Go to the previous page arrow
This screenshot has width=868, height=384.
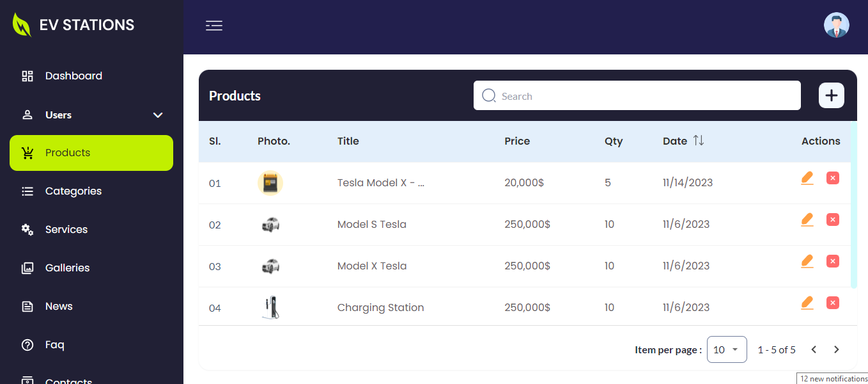tap(814, 349)
